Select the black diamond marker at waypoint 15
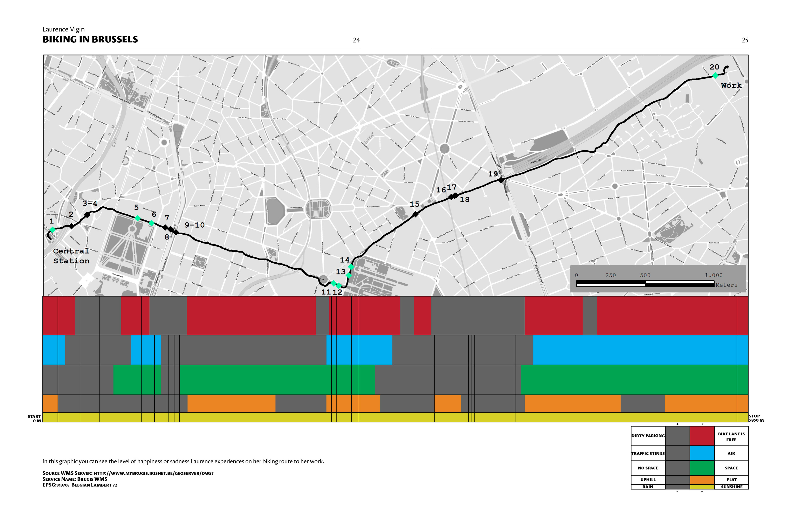The width and height of the screenshot is (791, 532). click(415, 214)
